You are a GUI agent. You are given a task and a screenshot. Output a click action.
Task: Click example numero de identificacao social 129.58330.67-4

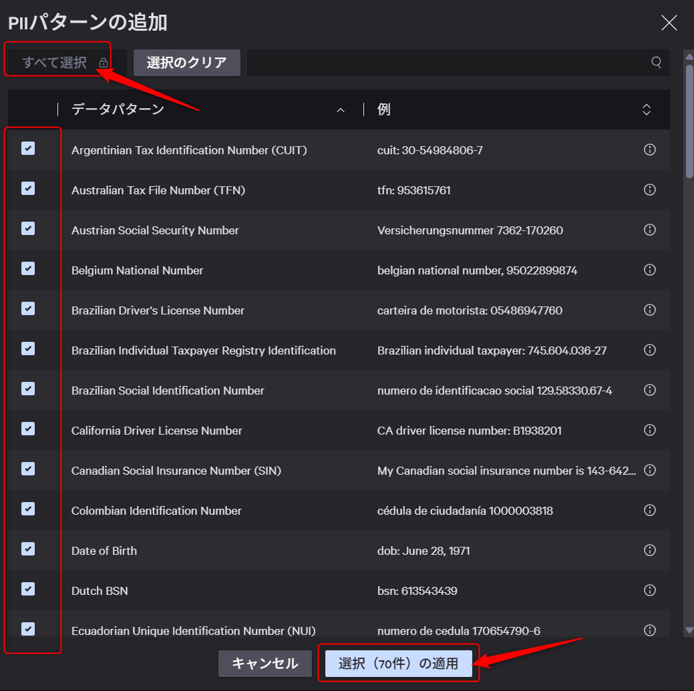click(494, 391)
